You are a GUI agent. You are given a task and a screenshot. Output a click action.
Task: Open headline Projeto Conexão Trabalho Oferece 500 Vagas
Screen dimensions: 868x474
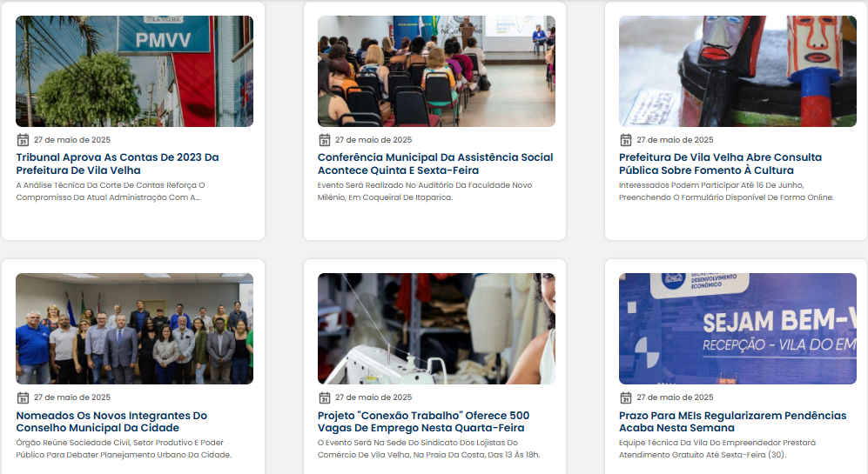(423, 422)
